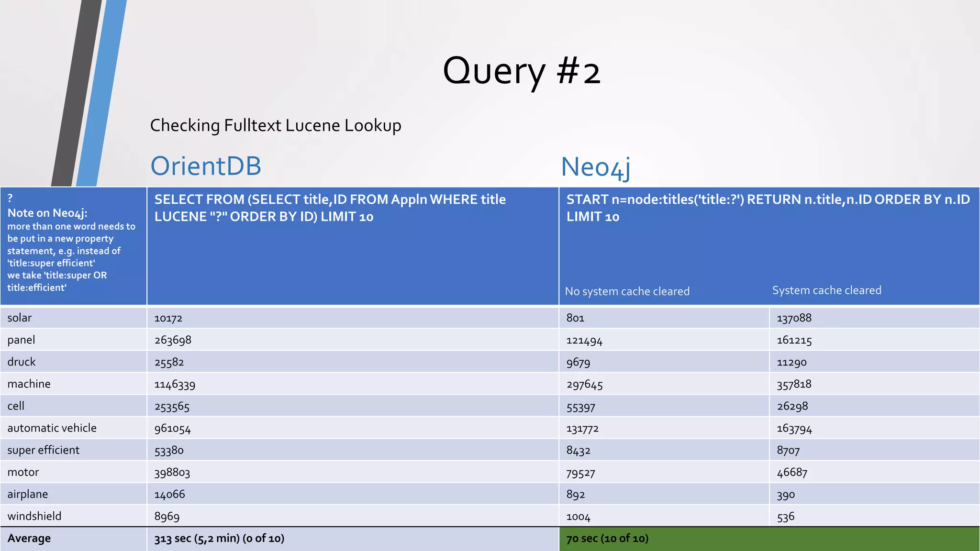Click the Neo4j heading
The height and width of the screenshot is (551, 980).
[596, 167]
